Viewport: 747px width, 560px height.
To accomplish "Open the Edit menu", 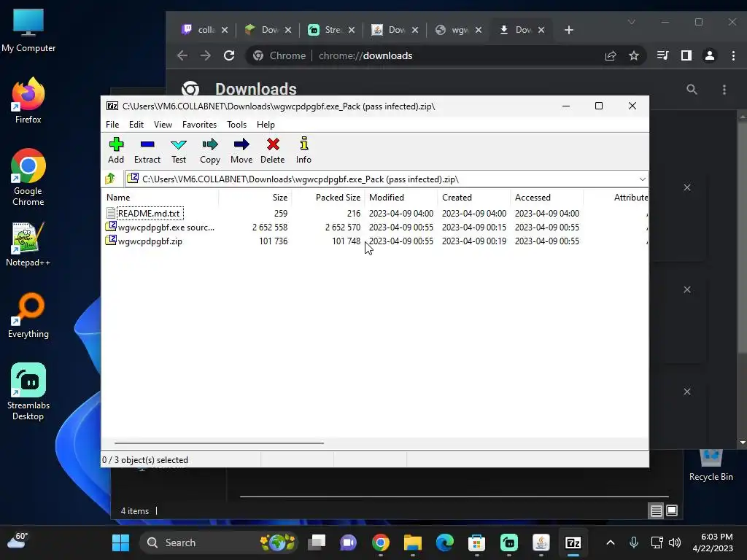I will pyautogui.click(x=136, y=124).
